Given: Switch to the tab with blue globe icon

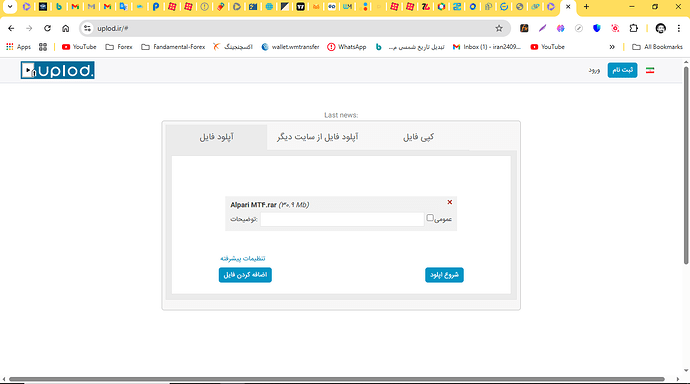Looking at the screenshot, I should [269, 7].
